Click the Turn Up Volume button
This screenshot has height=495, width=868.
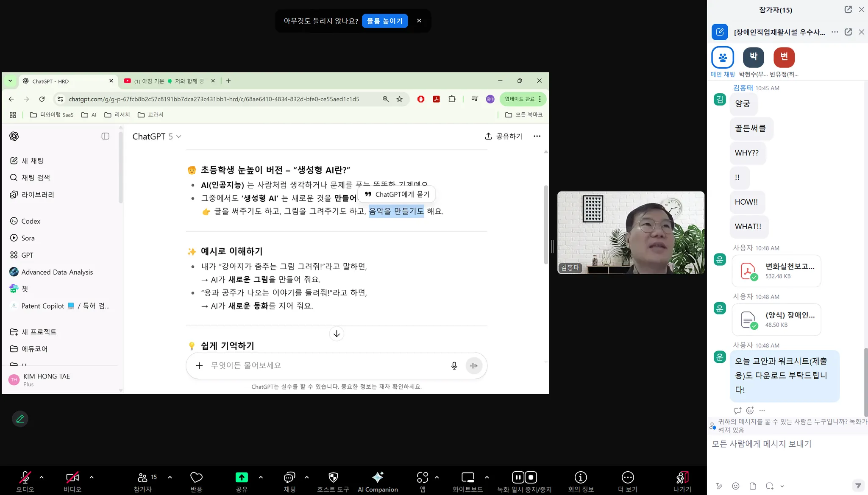[384, 21]
